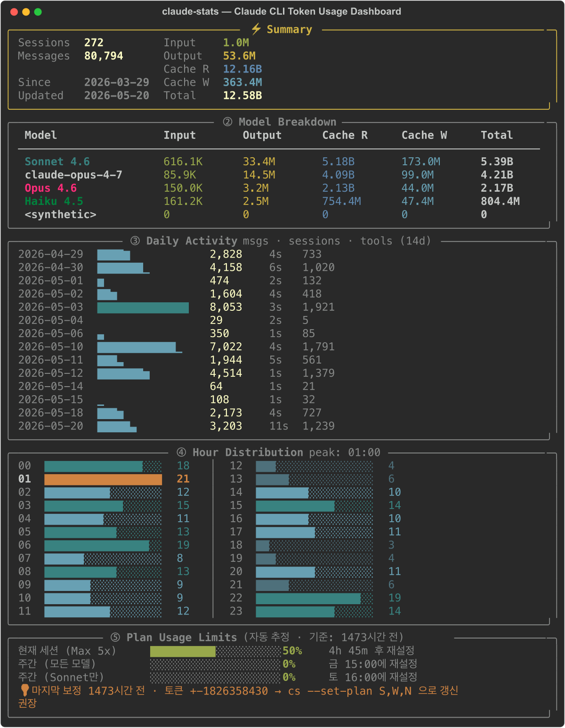The width and height of the screenshot is (565, 728).
Task: Click the hour 22 distribution bar
Action: click(315, 598)
